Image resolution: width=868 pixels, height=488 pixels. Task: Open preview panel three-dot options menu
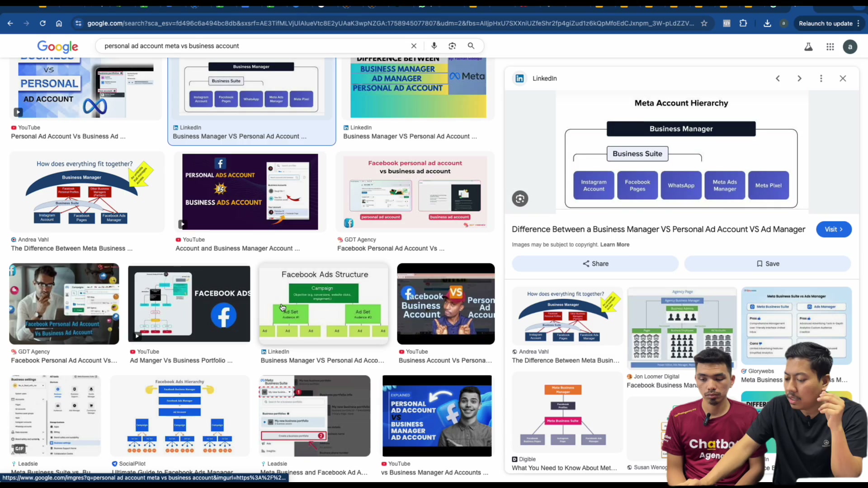tap(821, 78)
